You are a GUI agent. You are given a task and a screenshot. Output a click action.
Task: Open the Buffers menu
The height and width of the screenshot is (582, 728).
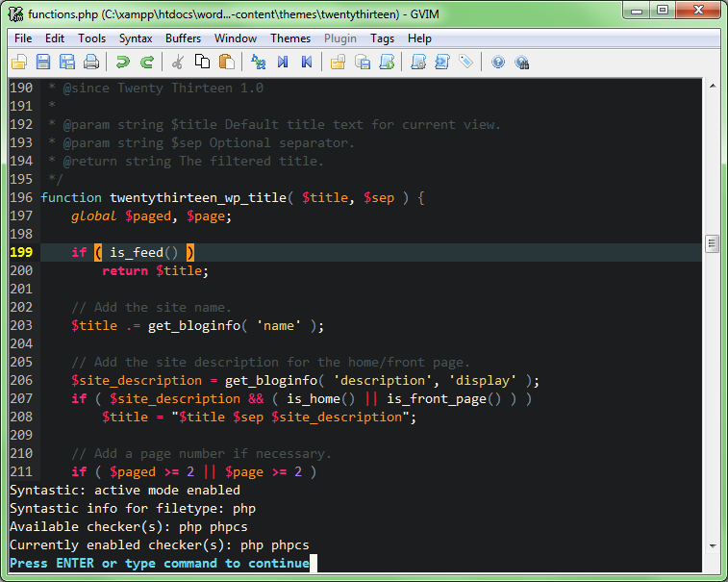click(183, 38)
